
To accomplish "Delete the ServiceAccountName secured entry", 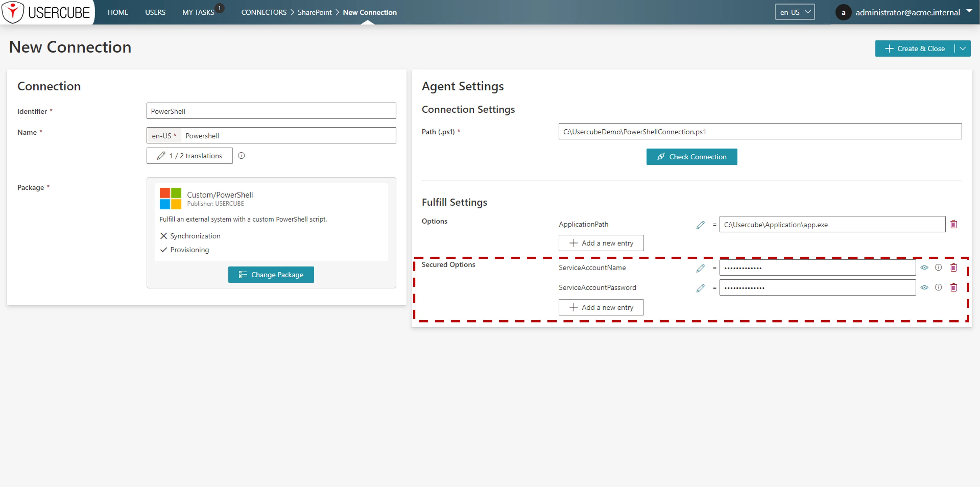I will point(953,267).
